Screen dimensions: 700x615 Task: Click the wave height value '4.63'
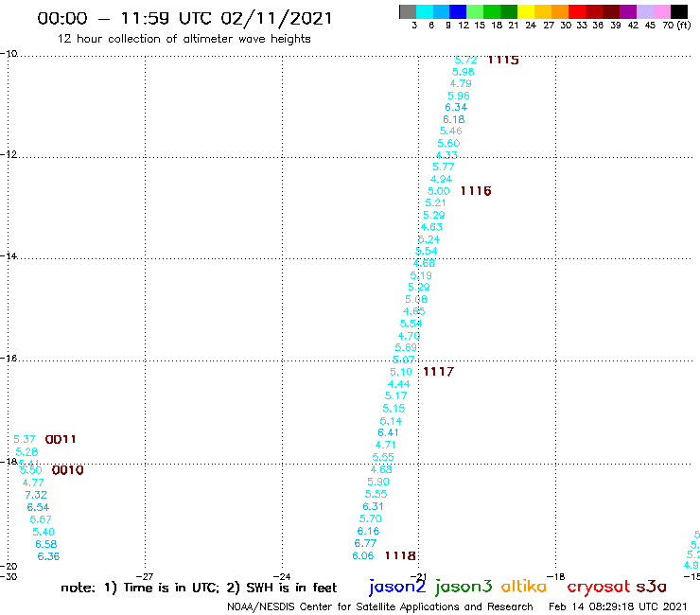pos(431,227)
